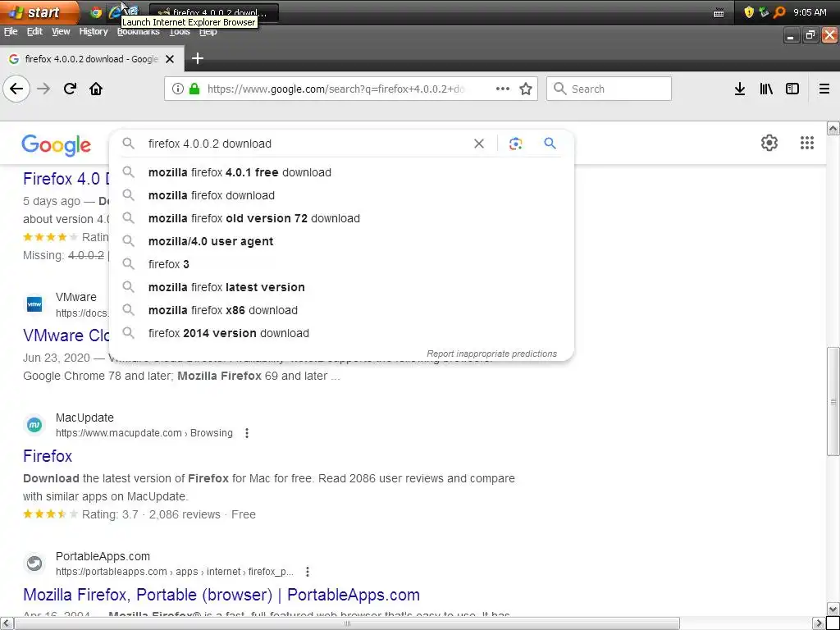This screenshot has width=840, height=630.
Task: Open the VMware Cloud result link
Action: (66, 336)
